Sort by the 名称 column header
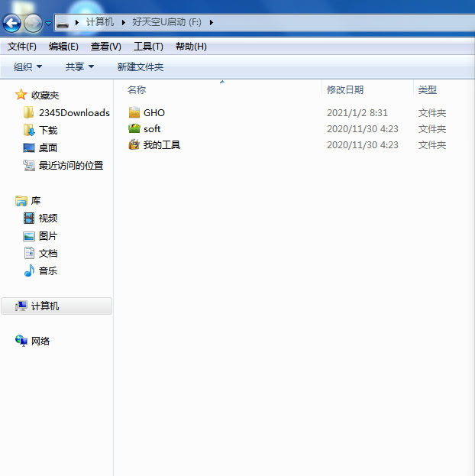Screen dimensions: 475x476 point(137,90)
